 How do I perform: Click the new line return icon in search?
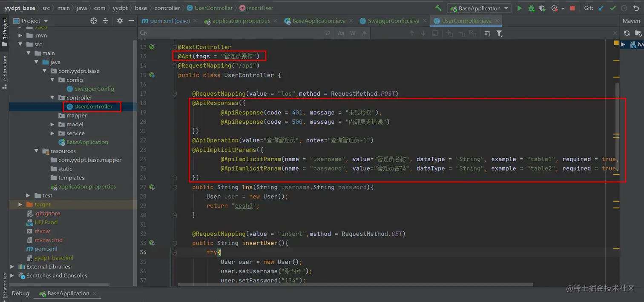click(327, 33)
